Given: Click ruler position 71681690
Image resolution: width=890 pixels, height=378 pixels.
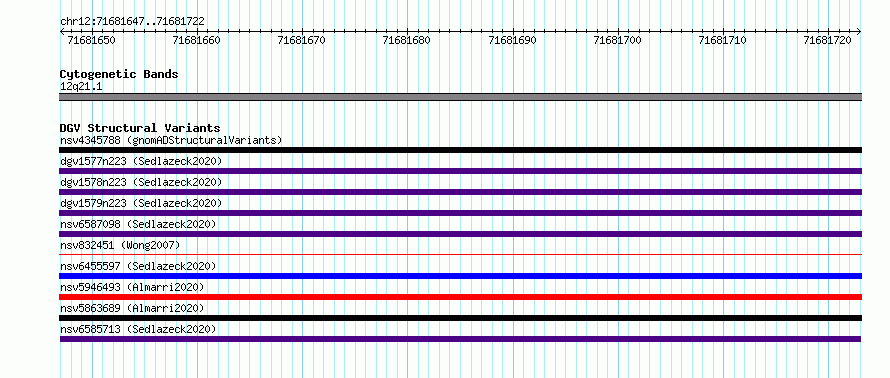Looking at the screenshot, I should coord(512,40).
